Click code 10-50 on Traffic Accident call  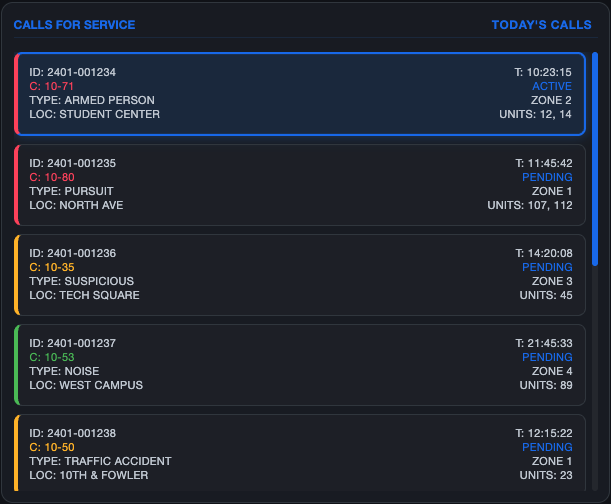(x=52, y=447)
